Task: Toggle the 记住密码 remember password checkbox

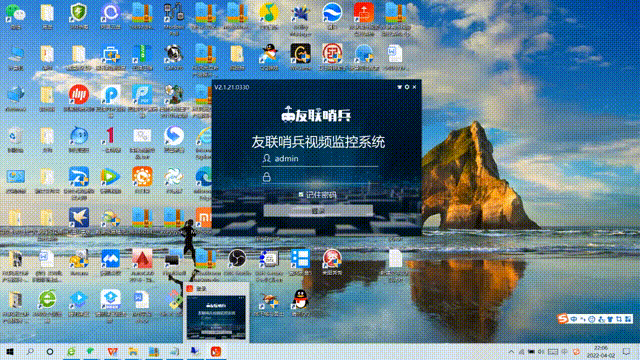Action: point(301,195)
